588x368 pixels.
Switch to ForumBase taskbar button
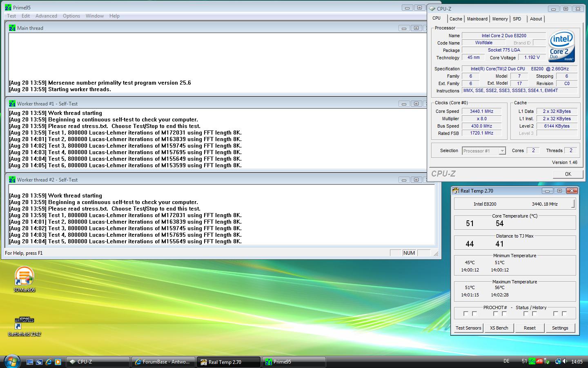click(163, 362)
